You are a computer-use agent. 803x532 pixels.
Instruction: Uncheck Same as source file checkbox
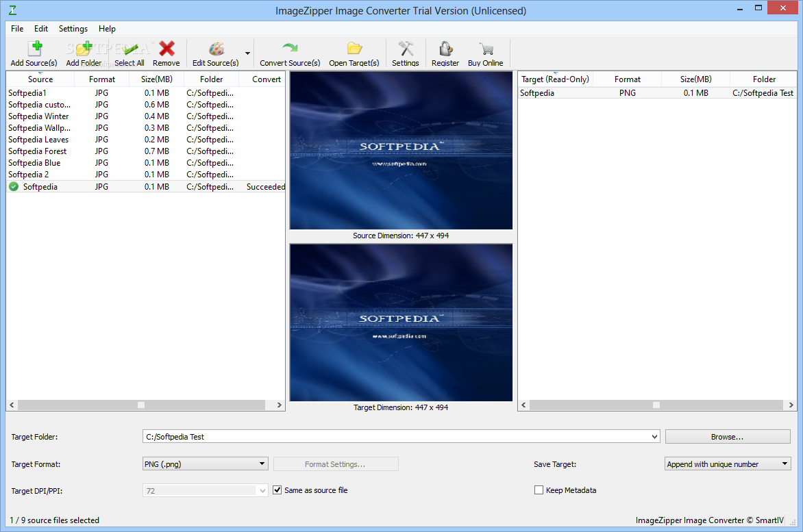click(277, 490)
